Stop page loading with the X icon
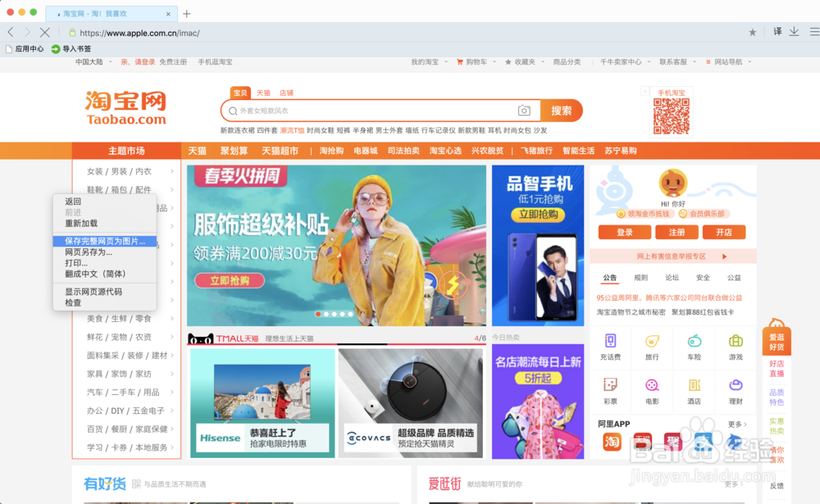This screenshot has width=820, height=504. (x=45, y=33)
